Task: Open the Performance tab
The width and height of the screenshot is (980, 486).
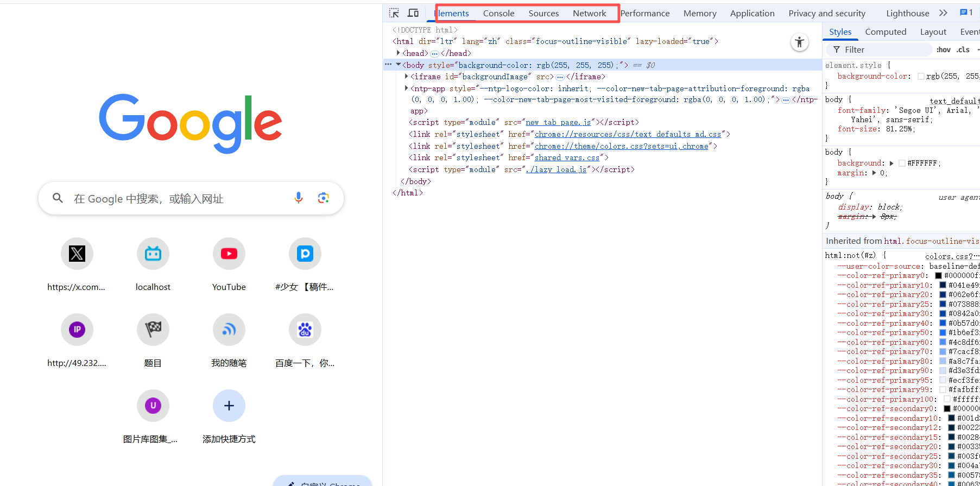Action: point(645,13)
